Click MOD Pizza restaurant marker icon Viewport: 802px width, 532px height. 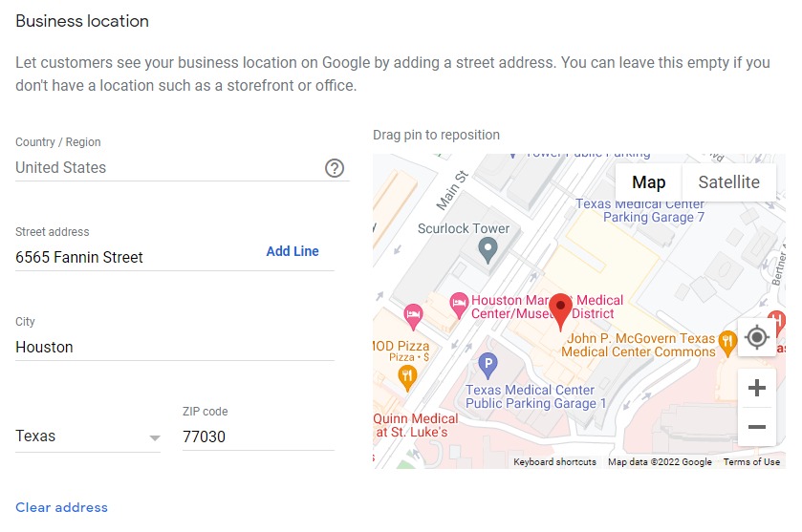(x=407, y=378)
